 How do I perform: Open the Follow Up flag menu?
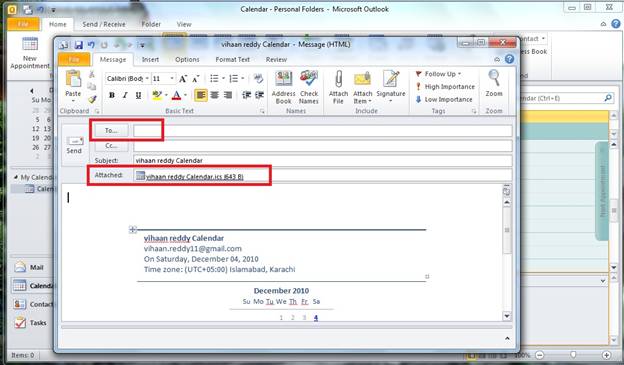[438, 74]
